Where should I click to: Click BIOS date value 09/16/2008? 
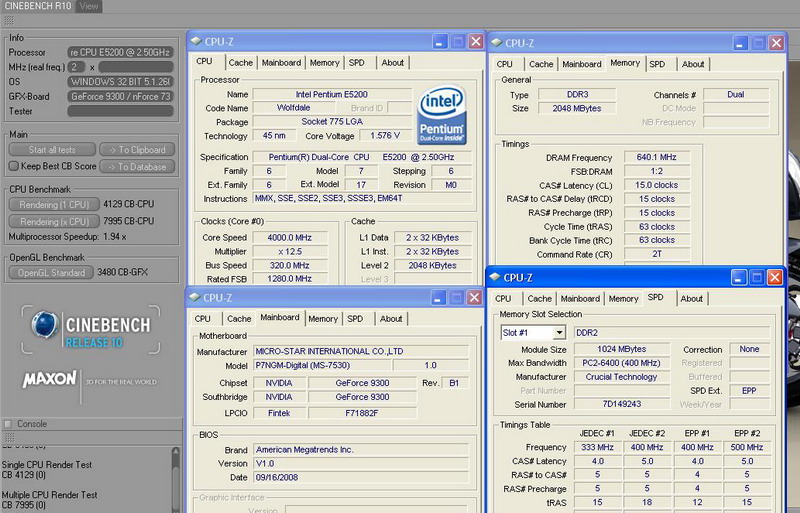tap(361, 477)
